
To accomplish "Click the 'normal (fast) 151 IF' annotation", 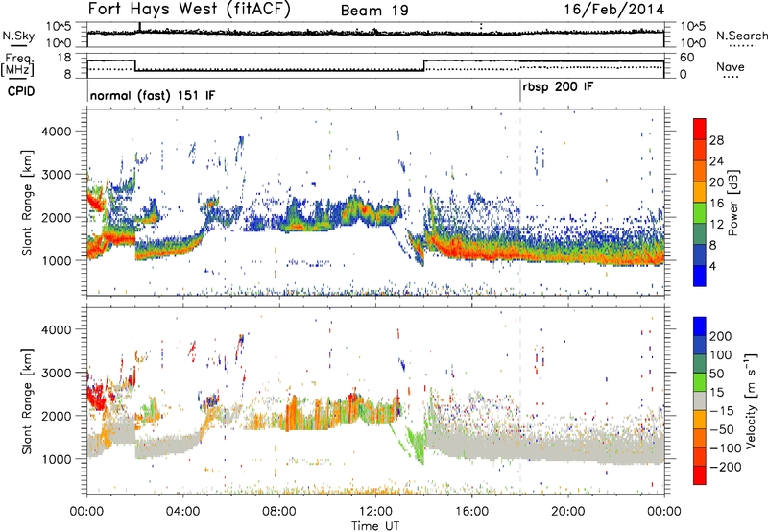I will point(153,95).
